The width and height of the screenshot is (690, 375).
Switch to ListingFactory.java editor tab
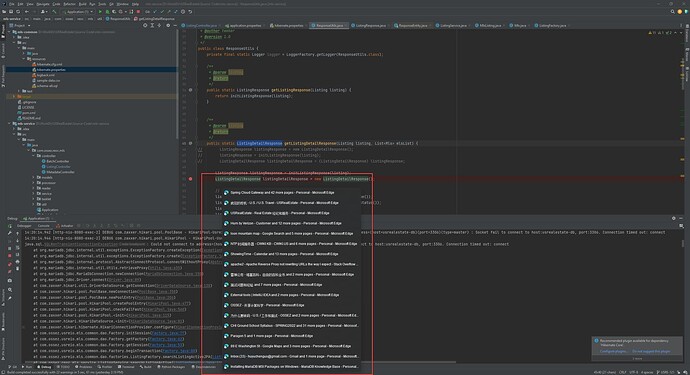pos(552,26)
